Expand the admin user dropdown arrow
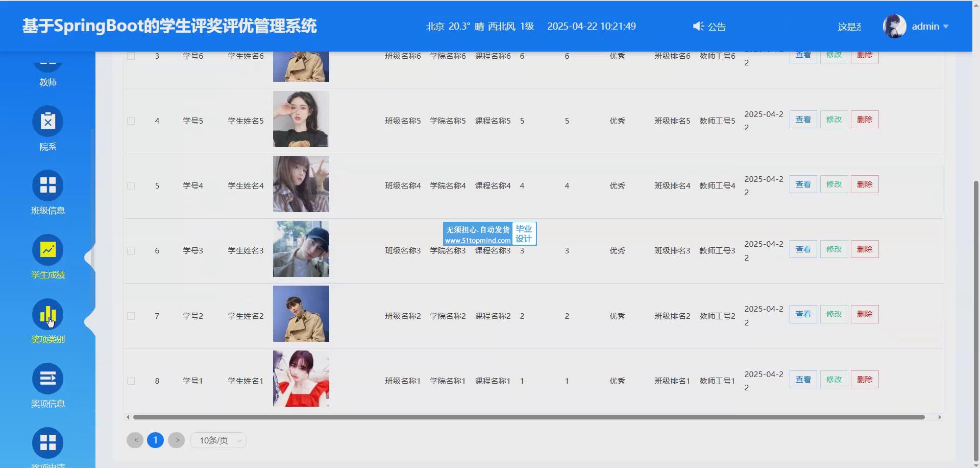This screenshot has width=980, height=468. click(946, 27)
